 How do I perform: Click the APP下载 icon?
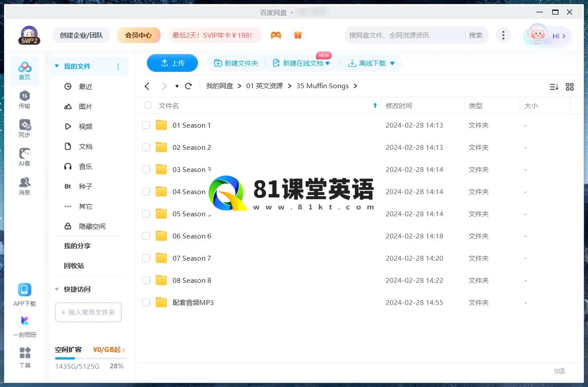[24, 295]
